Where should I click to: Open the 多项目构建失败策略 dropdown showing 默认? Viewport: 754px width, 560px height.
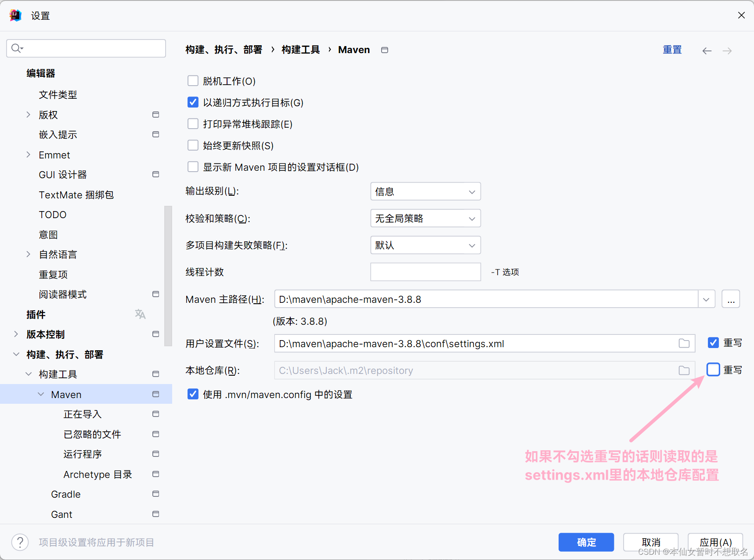click(426, 245)
